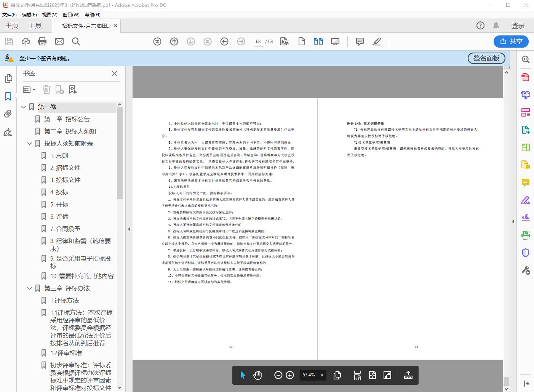The height and width of the screenshot is (392, 534).
Task: Open more tools wrench icon
Action: click(526, 270)
